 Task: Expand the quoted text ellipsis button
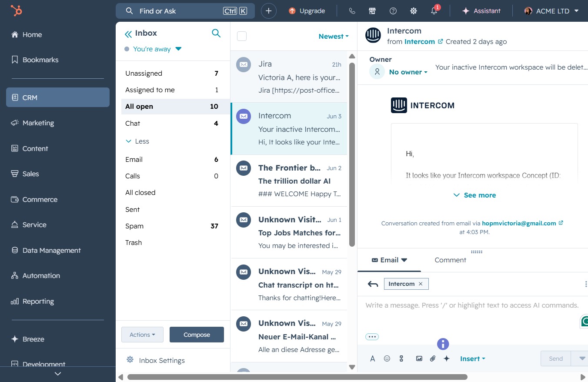(372, 337)
